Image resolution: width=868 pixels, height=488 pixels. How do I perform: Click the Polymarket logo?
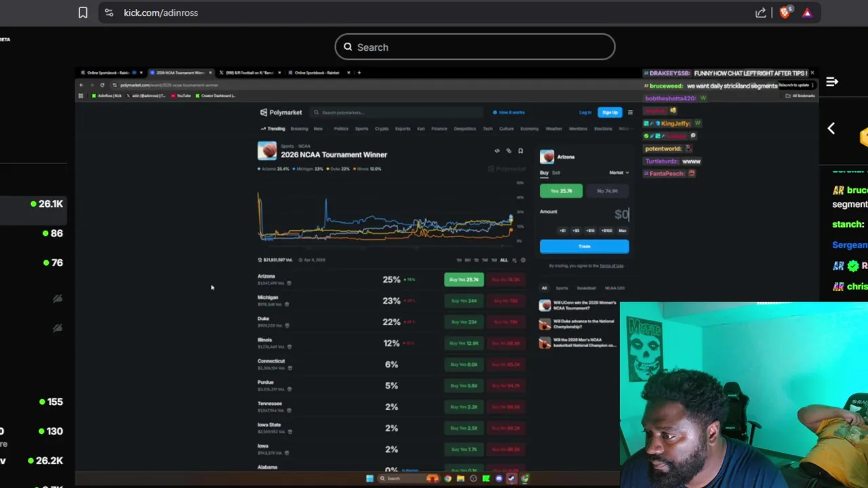pyautogui.click(x=281, y=113)
